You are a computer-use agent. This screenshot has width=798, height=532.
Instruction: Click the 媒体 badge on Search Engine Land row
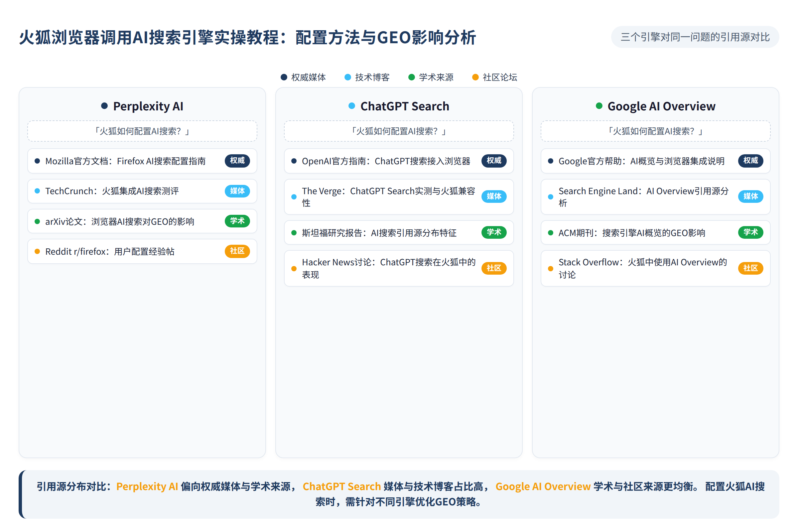pyautogui.click(x=750, y=197)
